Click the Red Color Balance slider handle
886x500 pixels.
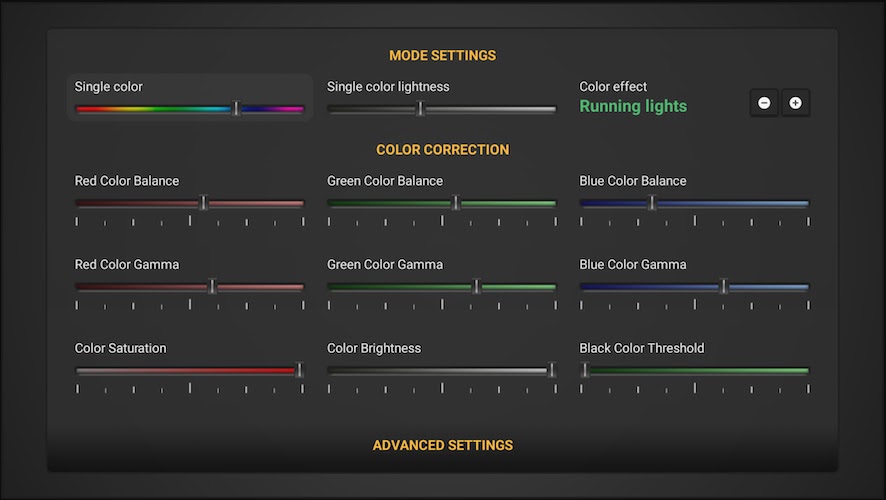click(204, 203)
